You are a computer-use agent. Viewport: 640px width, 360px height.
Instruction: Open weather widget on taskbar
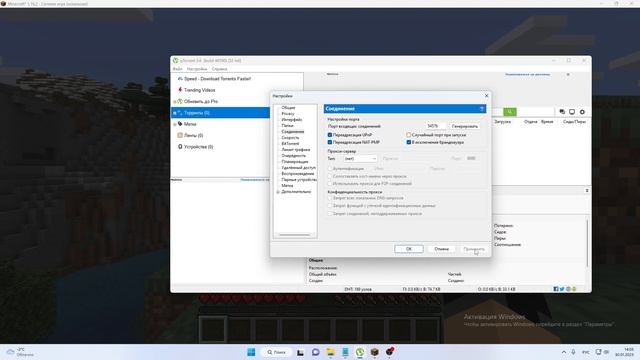(20, 352)
